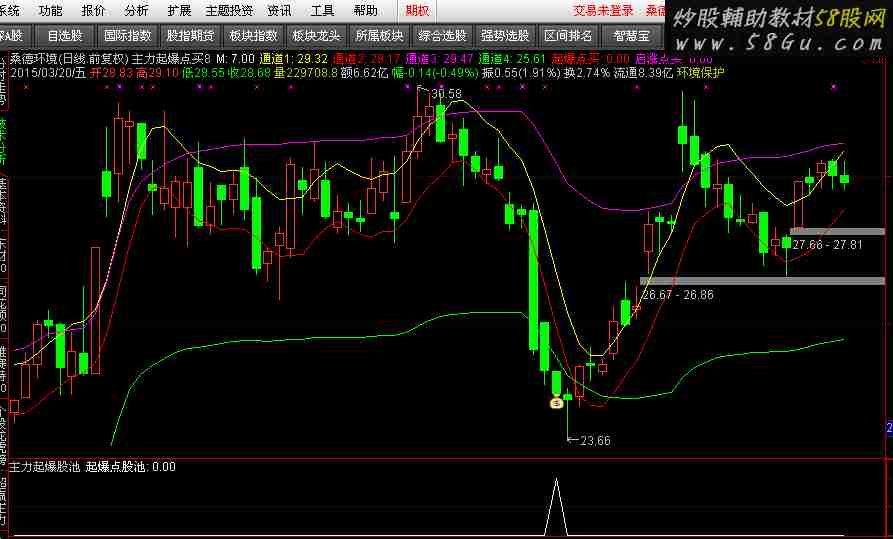Click the 环境保护 sector label
Image resolution: width=893 pixels, height=539 pixels.
click(x=701, y=72)
